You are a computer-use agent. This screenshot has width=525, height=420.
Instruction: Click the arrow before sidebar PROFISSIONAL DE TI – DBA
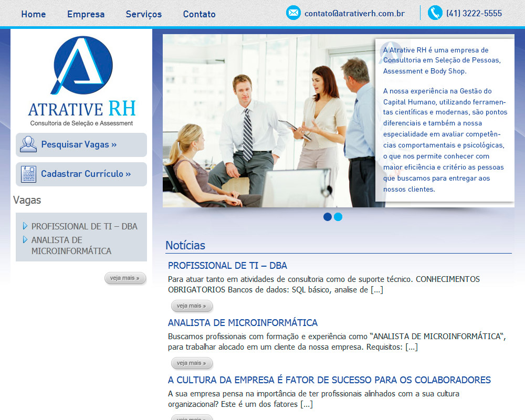pos(25,226)
